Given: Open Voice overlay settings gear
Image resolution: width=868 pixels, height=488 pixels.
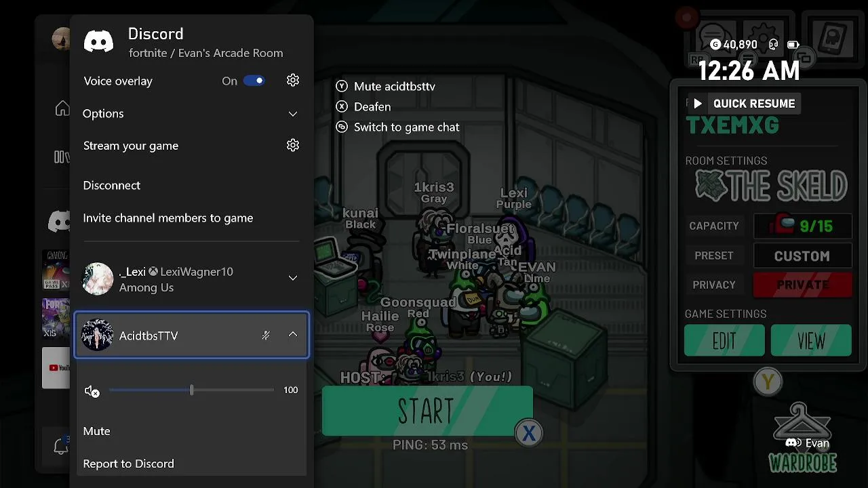Looking at the screenshot, I should click(293, 81).
